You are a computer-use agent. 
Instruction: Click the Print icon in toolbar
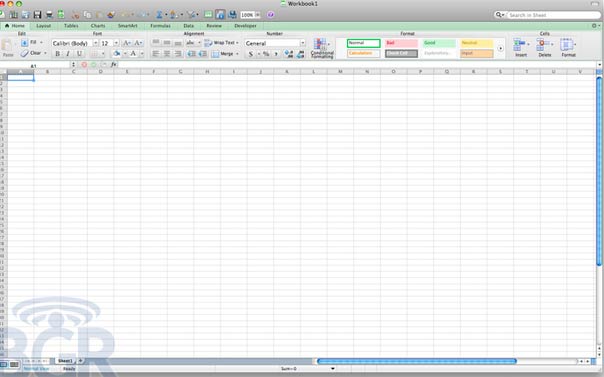point(49,15)
